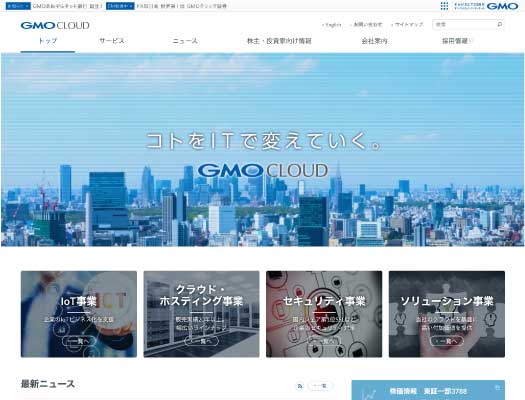Click the GMO Cloud logo in hero image
Screen dimensions: 525x400
click(x=262, y=170)
